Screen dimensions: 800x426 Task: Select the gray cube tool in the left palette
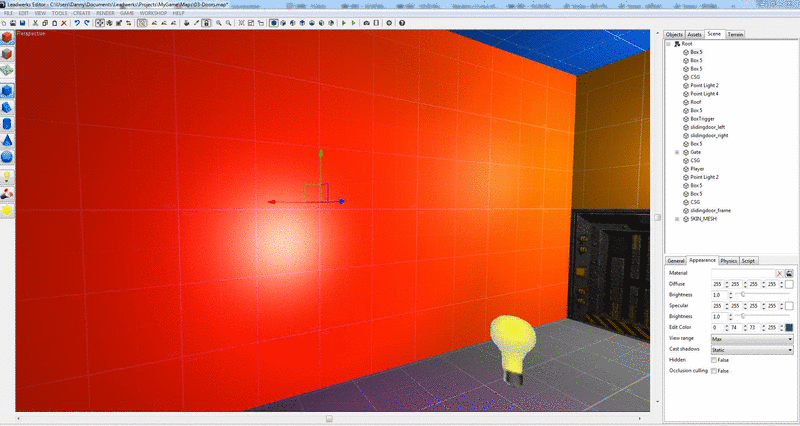pos(7,54)
